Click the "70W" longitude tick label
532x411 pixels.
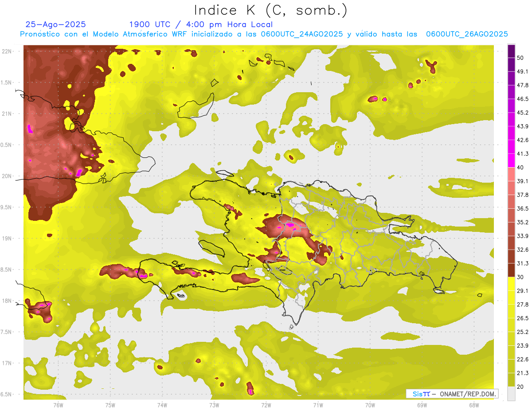(x=370, y=405)
